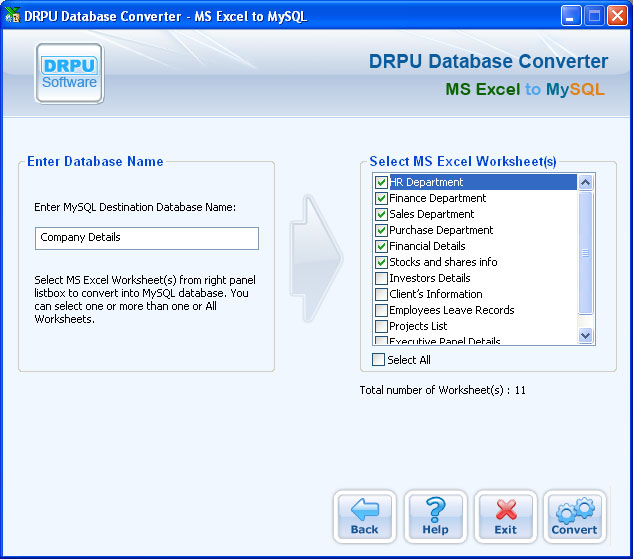Click the MySQL destination database name field
The width and height of the screenshot is (633, 559).
(147, 238)
